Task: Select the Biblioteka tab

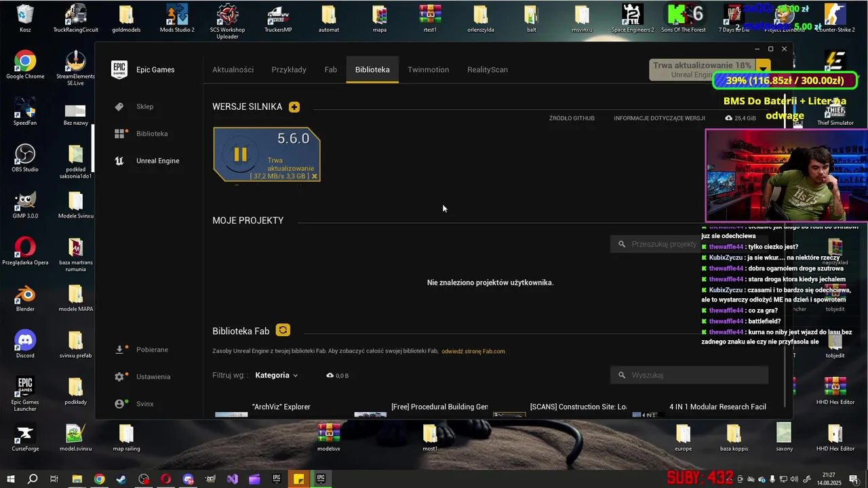Action: pos(372,70)
